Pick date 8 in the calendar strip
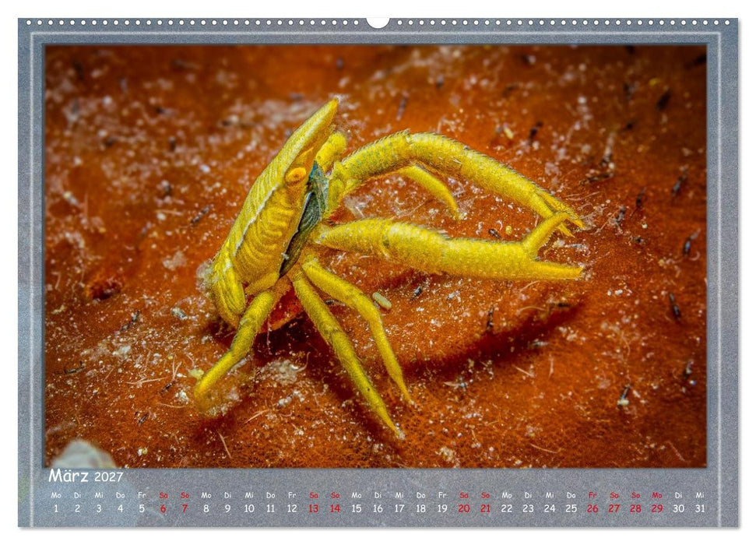The image size is (756, 545). [x=206, y=508]
